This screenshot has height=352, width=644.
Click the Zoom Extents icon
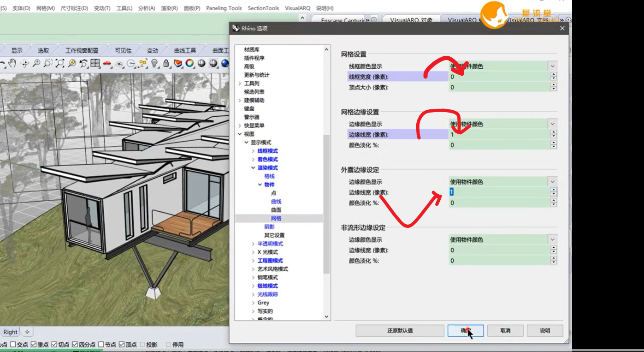[60, 63]
